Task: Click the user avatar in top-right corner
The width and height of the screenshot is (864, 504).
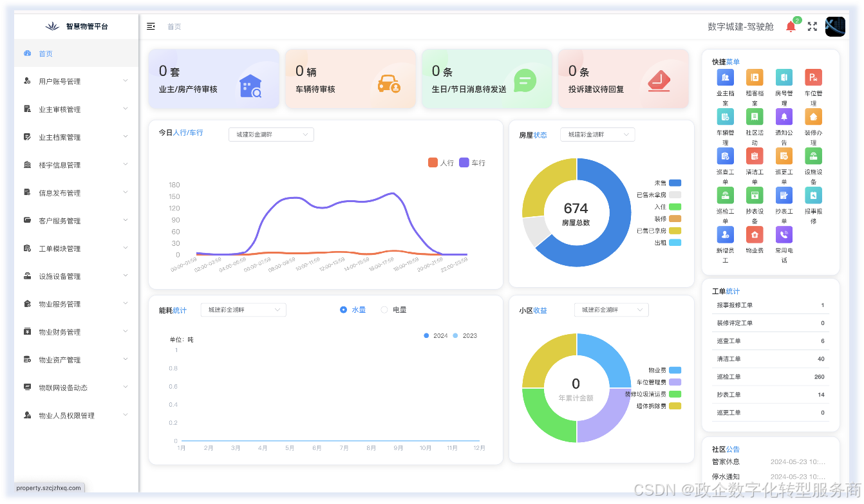Action: pyautogui.click(x=835, y=26)
